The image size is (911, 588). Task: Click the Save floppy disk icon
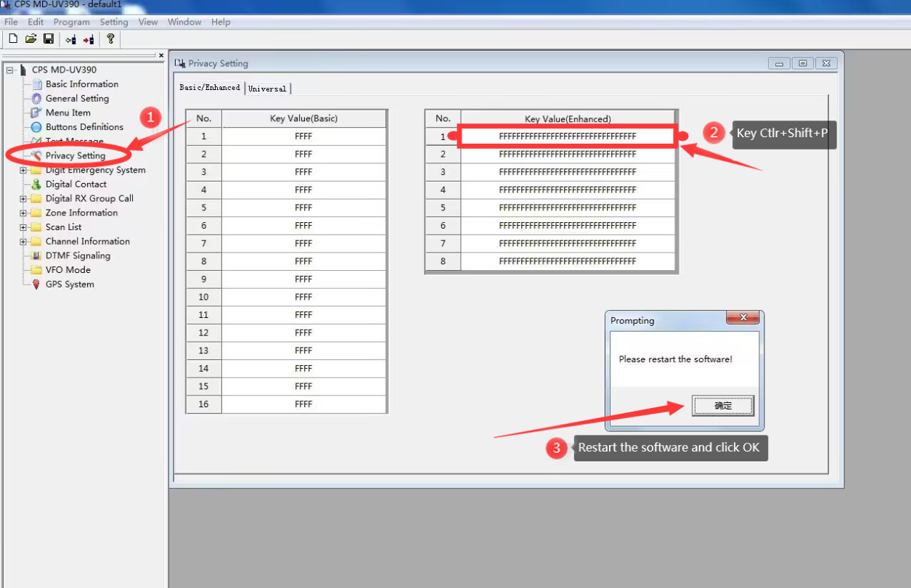49,38
